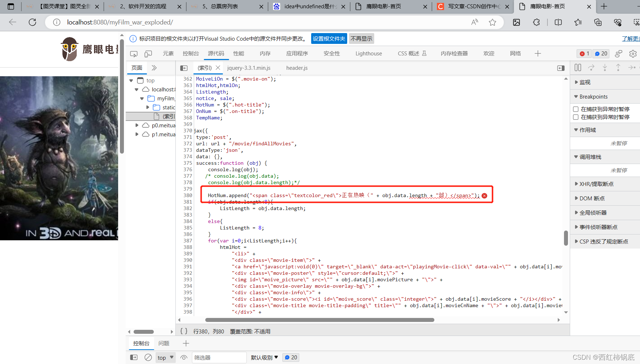The width and height of the screenshot is (640, 364).
Task: Switch to the 元素 tab
Action: click(x=168, y=54)
